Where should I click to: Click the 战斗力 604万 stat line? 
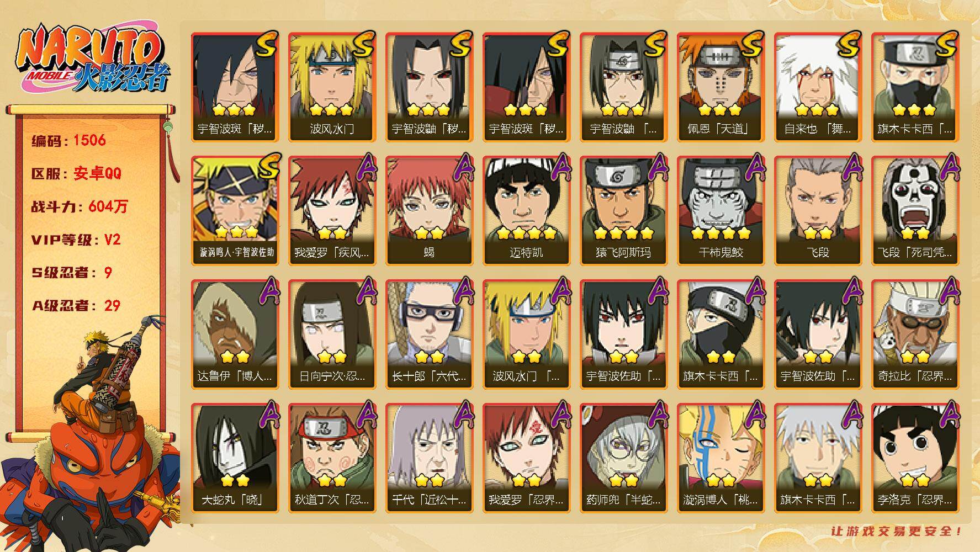(x=80, y=206)
